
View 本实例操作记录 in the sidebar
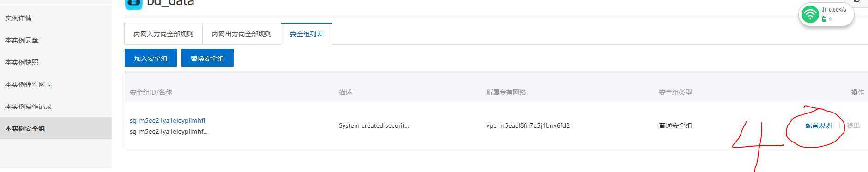(28, 107)
